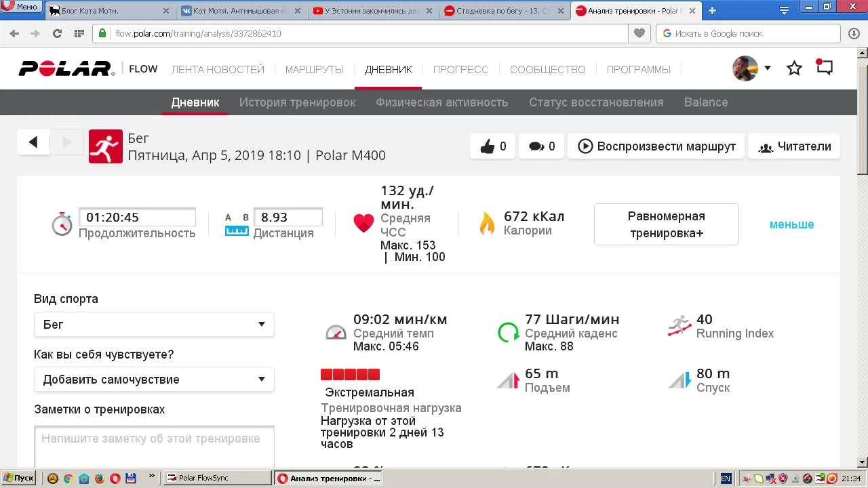868x488 pixels.
Task: Expand the user profile avatar menu
Action: click(751, 68)
